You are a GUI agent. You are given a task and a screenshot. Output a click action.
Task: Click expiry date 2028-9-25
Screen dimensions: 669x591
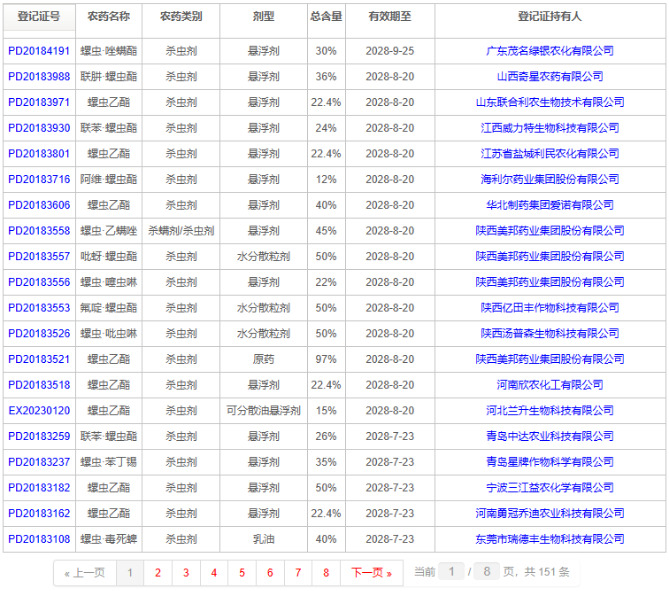(x=390, y=51)
